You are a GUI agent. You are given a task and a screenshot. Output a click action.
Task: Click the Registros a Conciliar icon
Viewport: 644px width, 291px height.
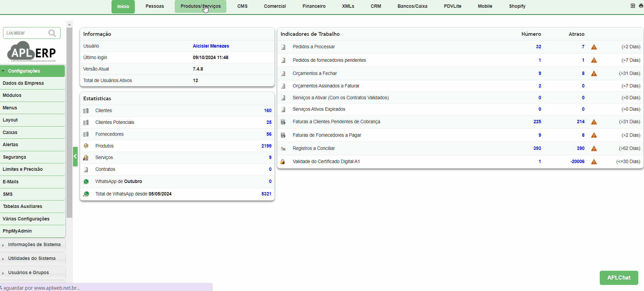tap(283, 149)
